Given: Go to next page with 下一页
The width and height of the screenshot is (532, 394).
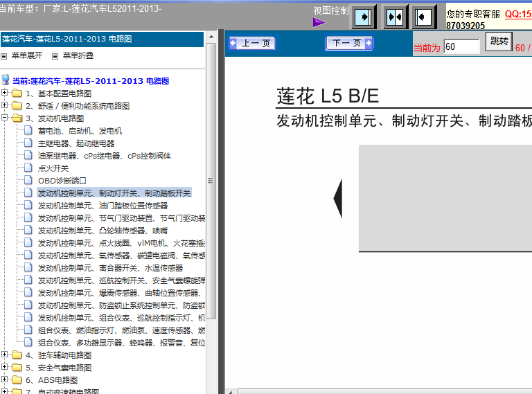Looking at the screenshot, I should (x=349, y=43).
